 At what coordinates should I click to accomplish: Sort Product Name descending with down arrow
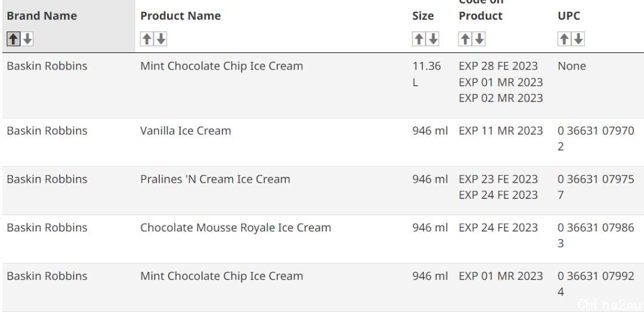coord(161,39)
